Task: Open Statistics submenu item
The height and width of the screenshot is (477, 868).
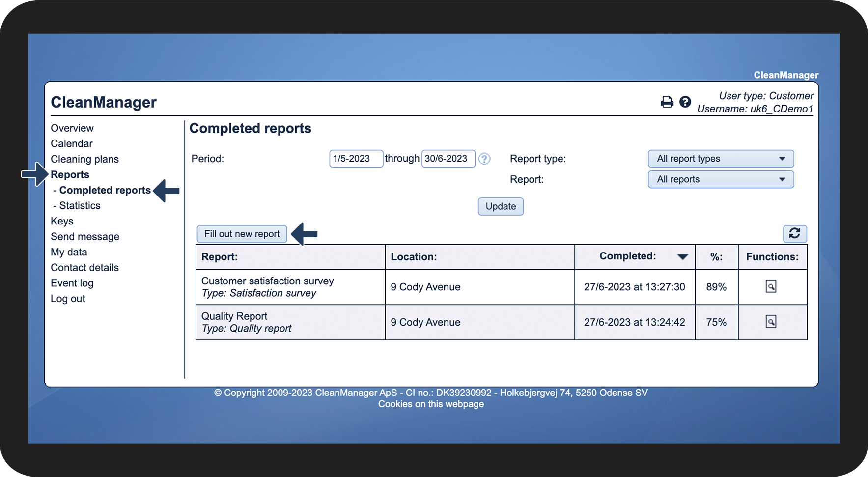Action: pos(80,205)
